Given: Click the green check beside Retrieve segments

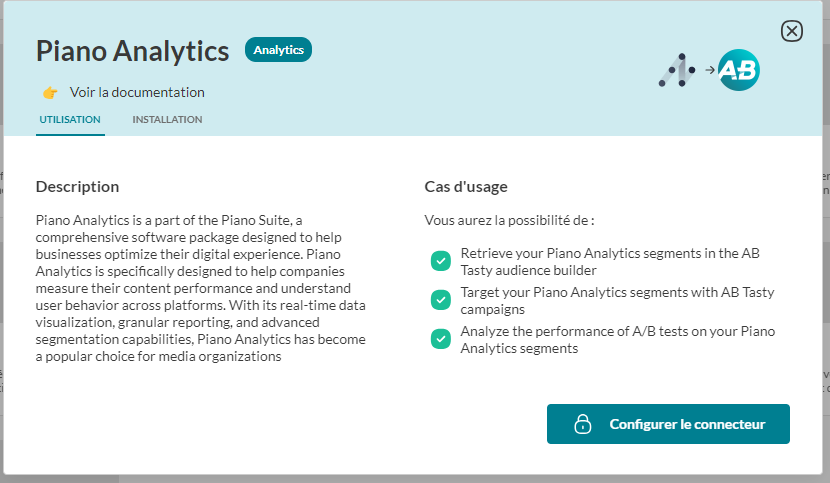Looking at the screenshot, I should 440,261.
